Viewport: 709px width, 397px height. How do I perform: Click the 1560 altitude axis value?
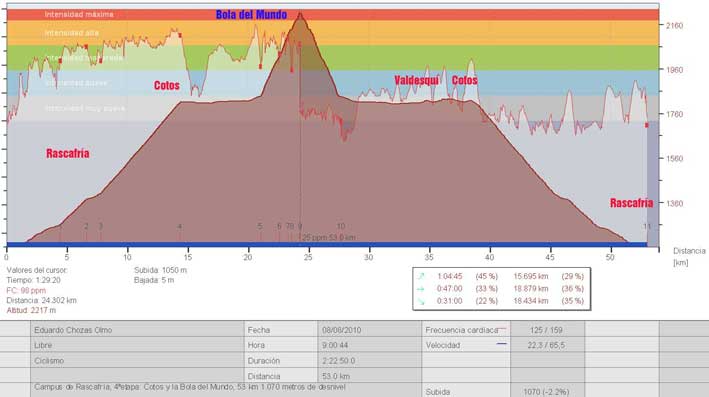click(x=674, y=159)
